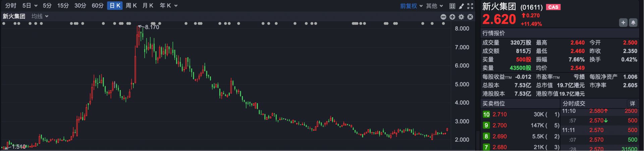Click the CAS badge next to stock code
Screen dimensions: 644x151
point(553,7)
